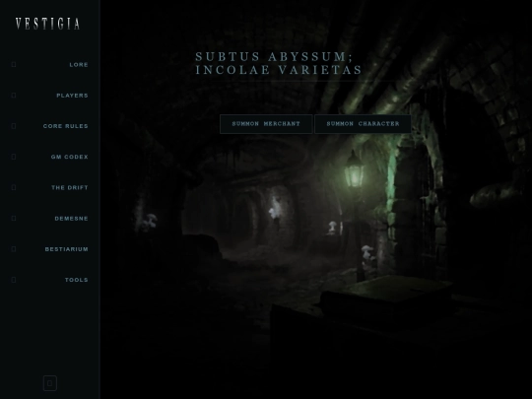
Task: Go to the Players section
Action: 72,96
